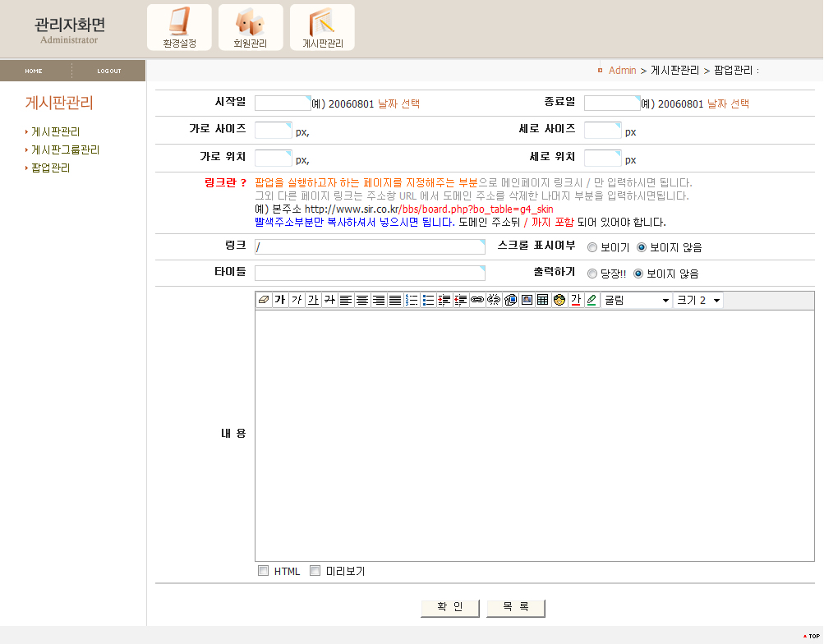This screenshot has width=824, height=644.
Task: Open the 회원관리 member management icon
Action: (251, 27)
